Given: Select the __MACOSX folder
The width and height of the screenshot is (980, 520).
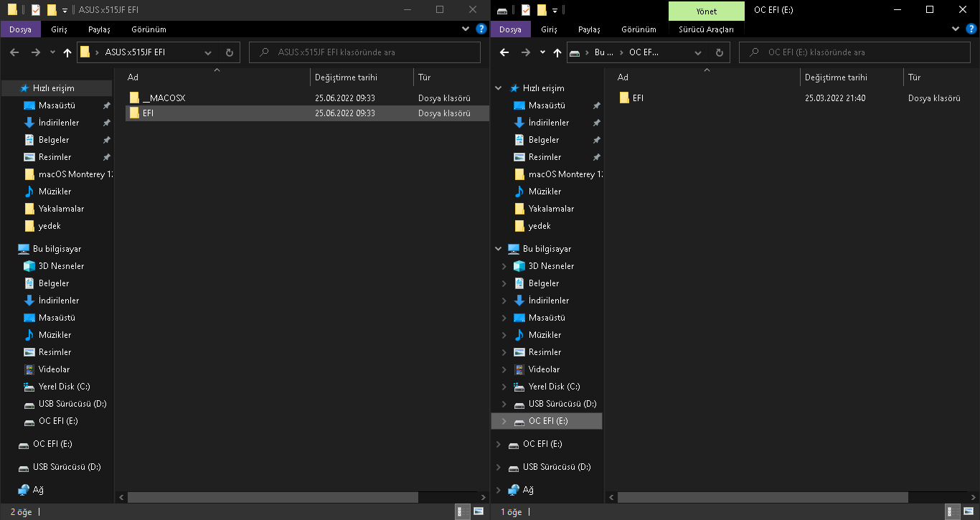Looking at the screenshot, I should [307, 98].
